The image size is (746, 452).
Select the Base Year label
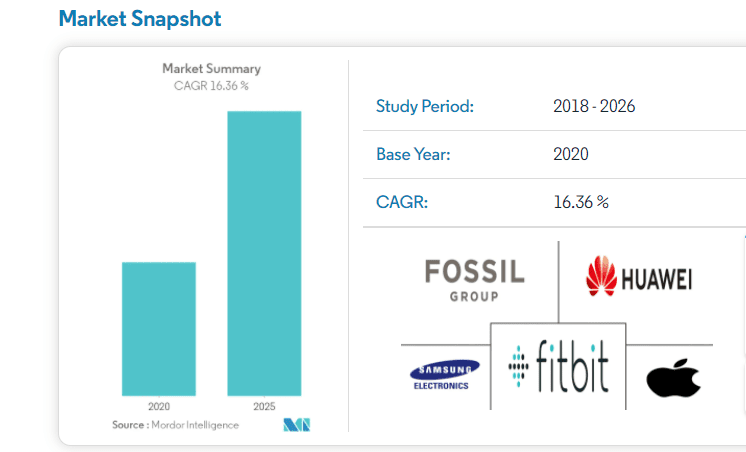point(413,154)
